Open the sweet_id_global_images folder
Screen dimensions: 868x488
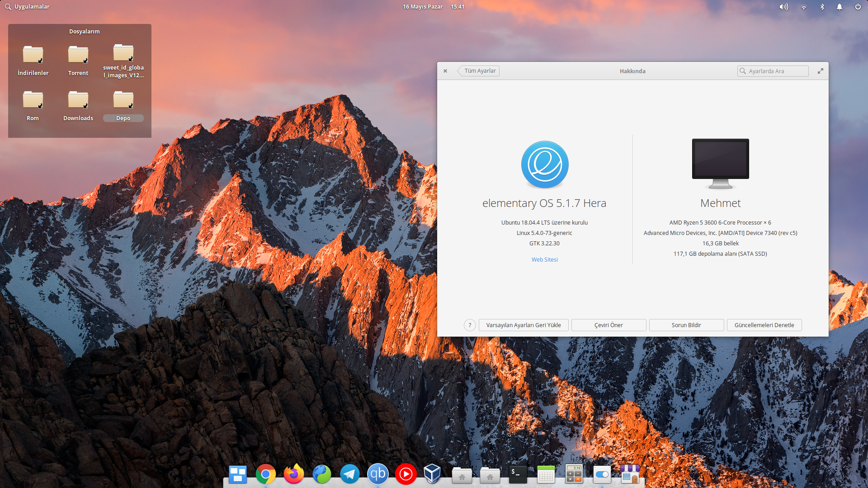pyautogui.click(x=123, y=61)
